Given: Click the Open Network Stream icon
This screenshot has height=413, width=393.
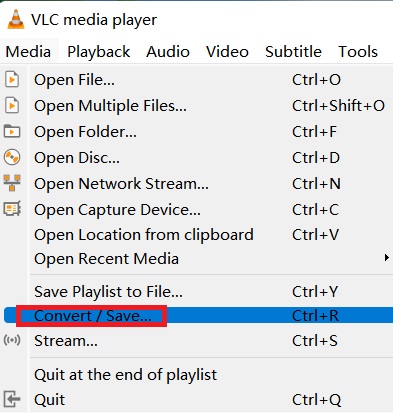Looking at the screenshot, I should (x=12, y=183).
